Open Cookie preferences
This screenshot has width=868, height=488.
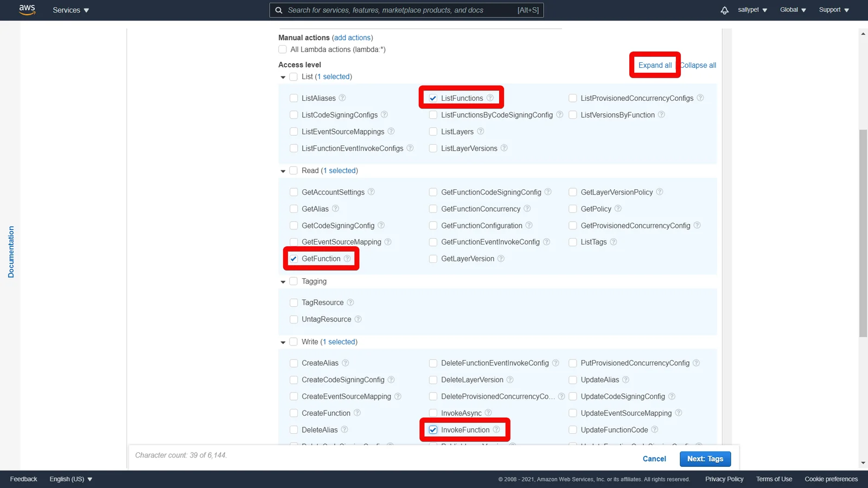831,479
